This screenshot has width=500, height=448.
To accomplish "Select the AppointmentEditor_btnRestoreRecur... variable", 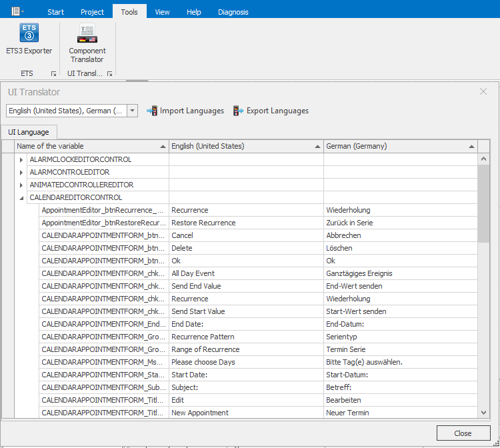I will click(x=104, y=223).
